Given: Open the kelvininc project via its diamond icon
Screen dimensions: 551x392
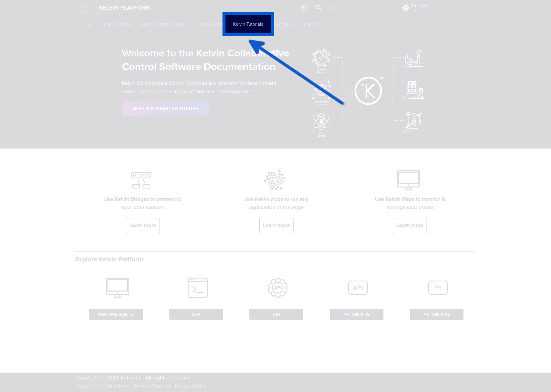Looking at the screenshot, I should point(406,8).
